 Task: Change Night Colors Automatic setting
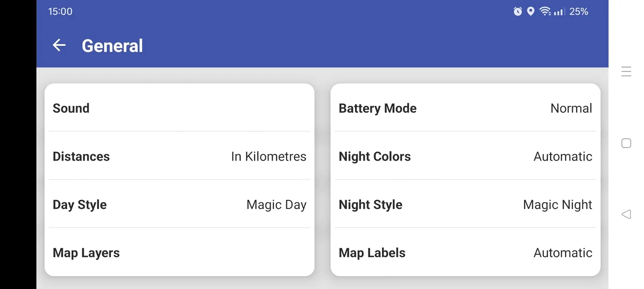[465, 156]
